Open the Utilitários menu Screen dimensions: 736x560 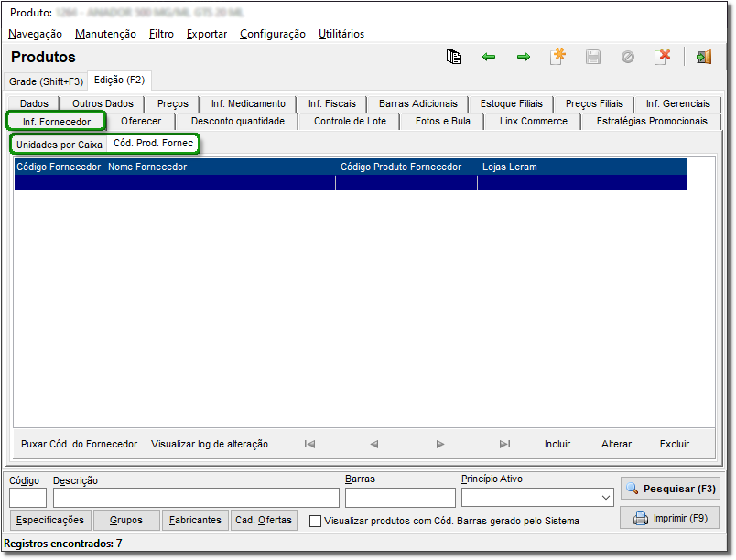click(x=341, y=34)
